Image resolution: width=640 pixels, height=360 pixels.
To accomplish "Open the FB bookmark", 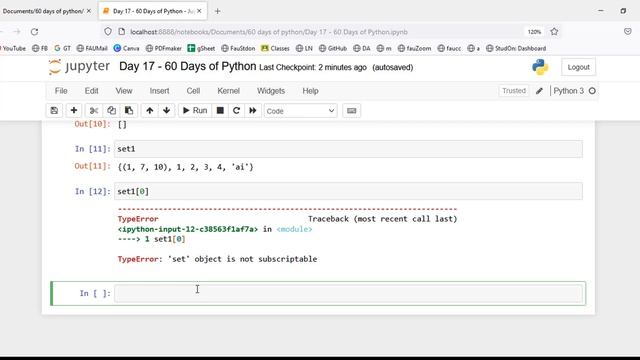I will 40,48.
